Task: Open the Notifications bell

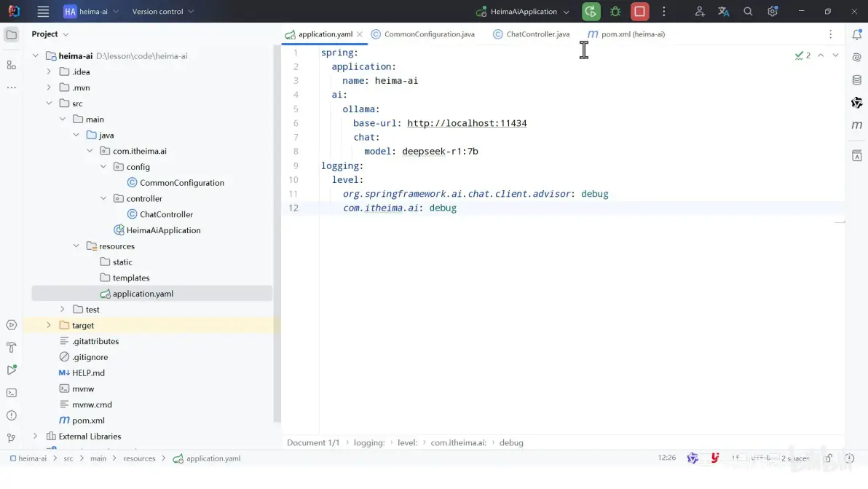Action: click(856, 34)
